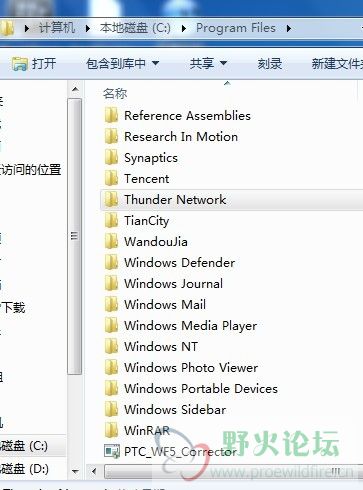Select the Research In Motion folder icon
Image resolution: width=363 pixels, height=490 pixels.
[x=111, y=137]
